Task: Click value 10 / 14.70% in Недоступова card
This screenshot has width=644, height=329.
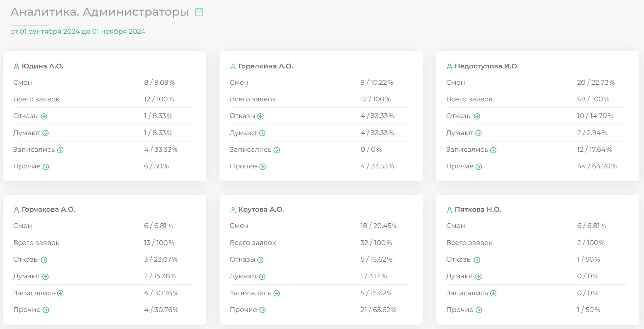Action: [x=595, y=116]
